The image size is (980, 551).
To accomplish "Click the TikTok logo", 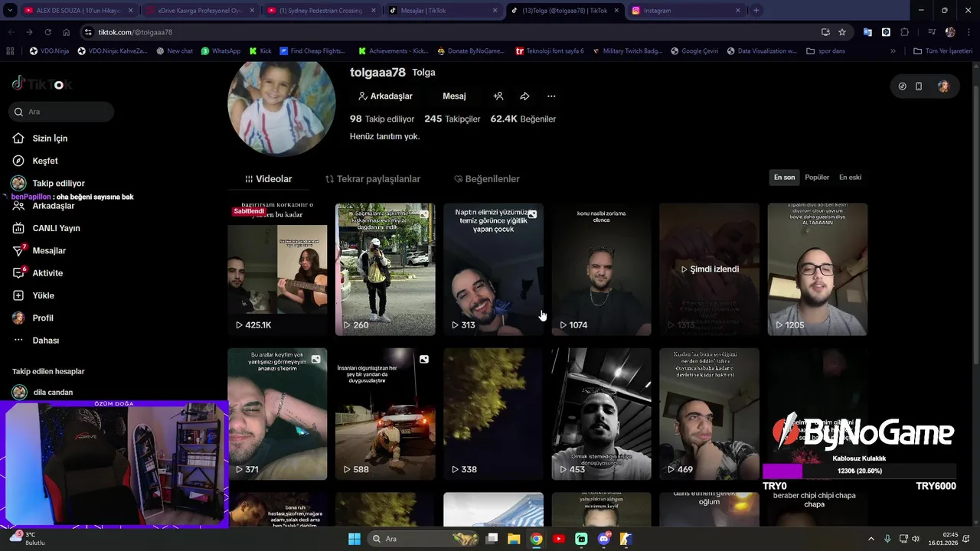I will (42, 84).
